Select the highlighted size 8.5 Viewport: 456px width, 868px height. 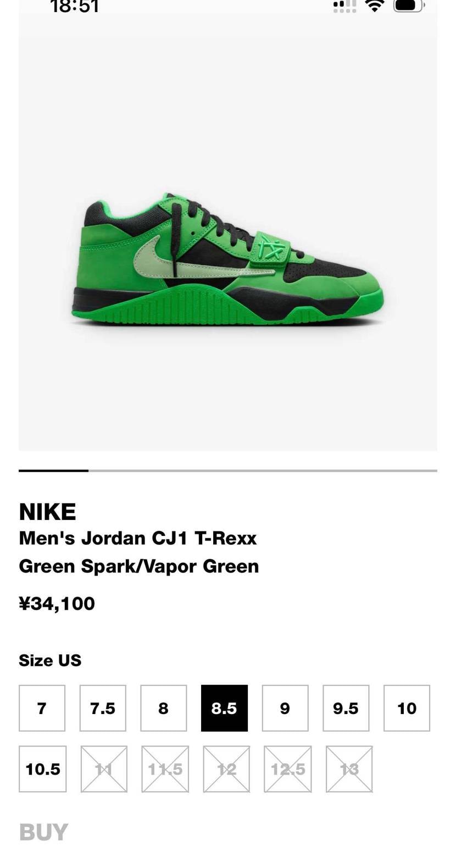click(x=224, y=708)
